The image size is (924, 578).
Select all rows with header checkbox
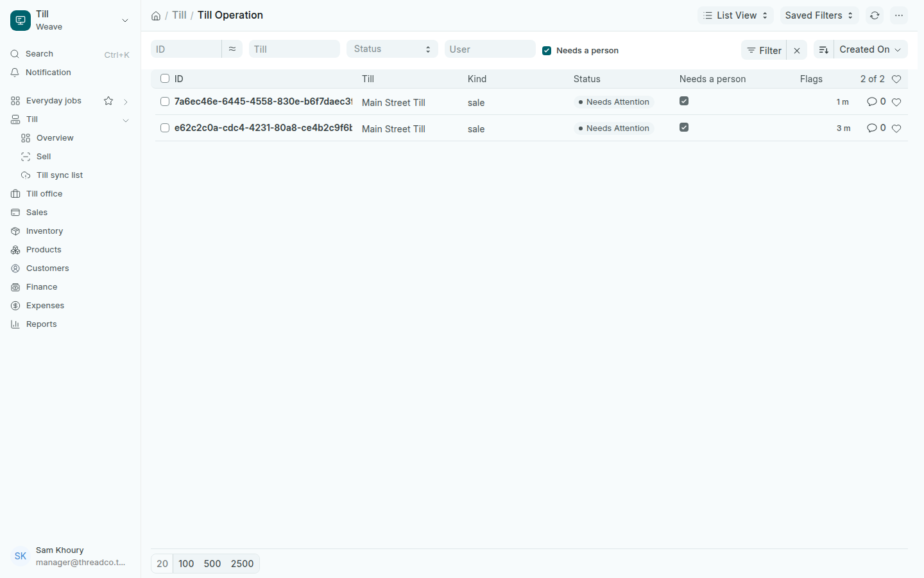coord(165,78)
